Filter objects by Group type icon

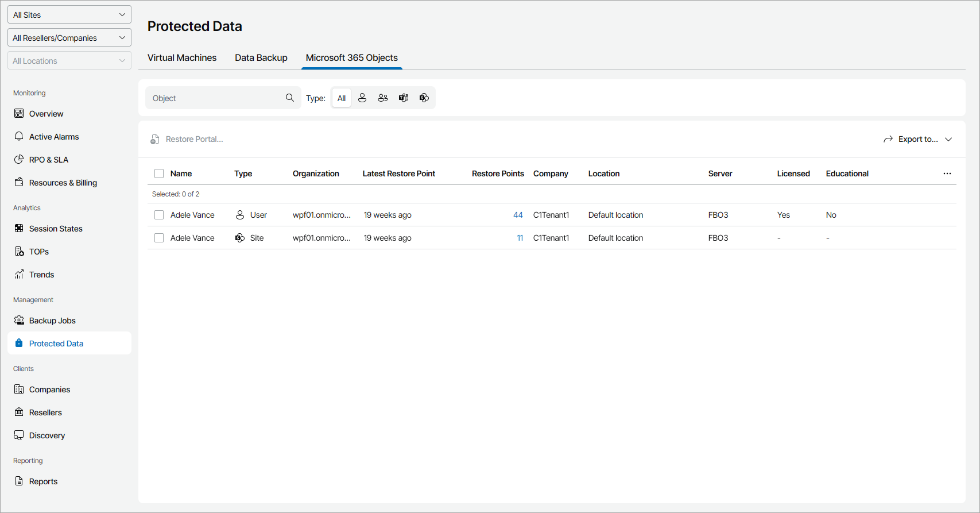point(383,98)
